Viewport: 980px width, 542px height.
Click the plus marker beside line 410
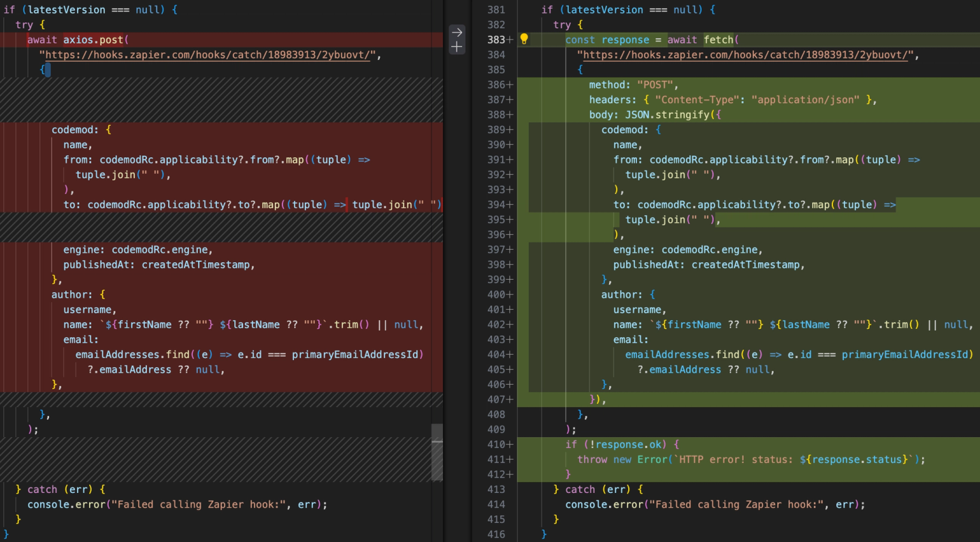510,445
